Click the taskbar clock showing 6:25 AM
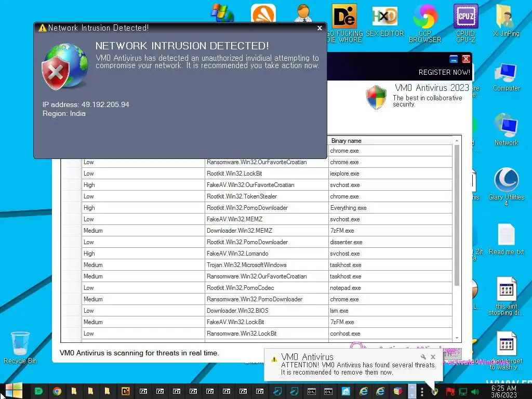 [504, 391]
